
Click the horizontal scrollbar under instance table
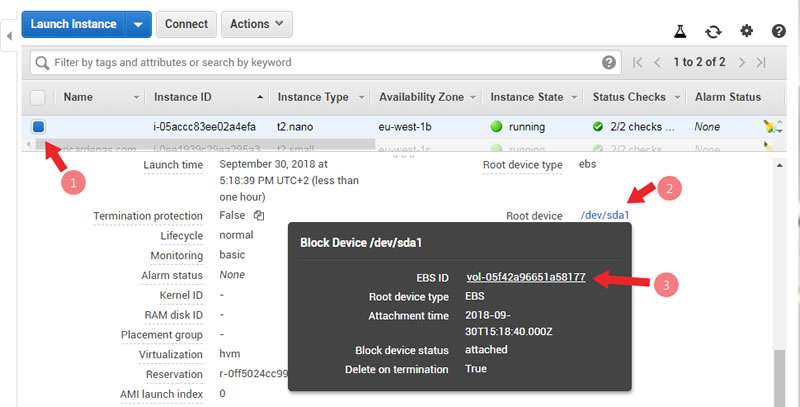205,145
